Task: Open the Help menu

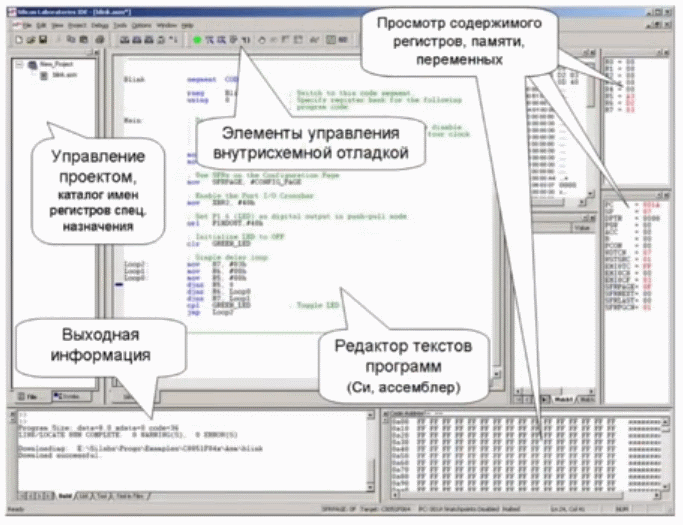Action: [x=187, y=26]
